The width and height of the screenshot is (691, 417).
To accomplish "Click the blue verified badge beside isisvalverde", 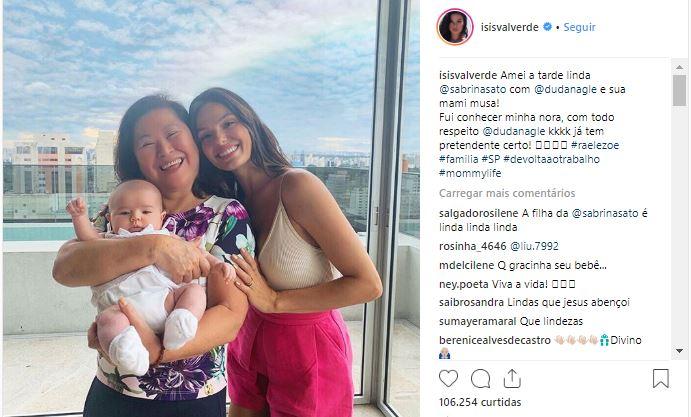I will click(547, 27).
